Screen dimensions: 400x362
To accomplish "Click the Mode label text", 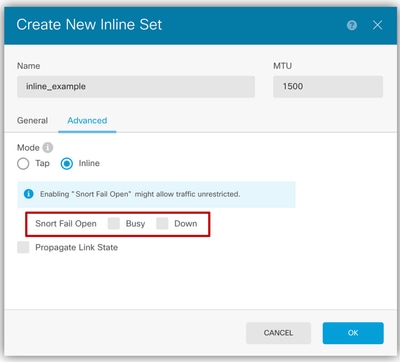I will point(28,147).
